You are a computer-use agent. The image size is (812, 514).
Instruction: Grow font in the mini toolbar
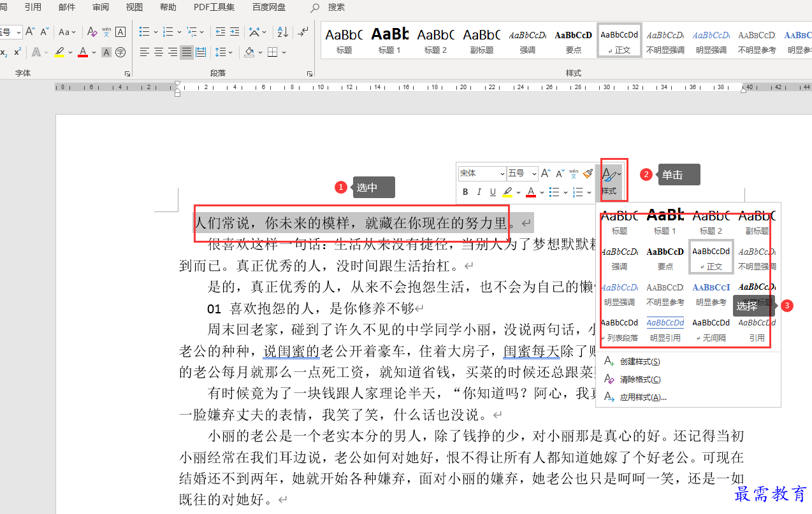546,173
